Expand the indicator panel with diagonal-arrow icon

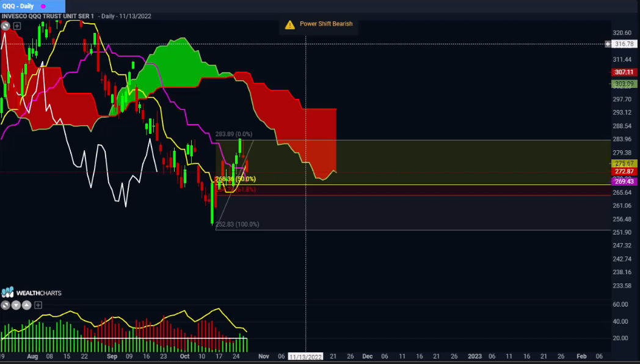pyautogui.click(x=5, y=305)
